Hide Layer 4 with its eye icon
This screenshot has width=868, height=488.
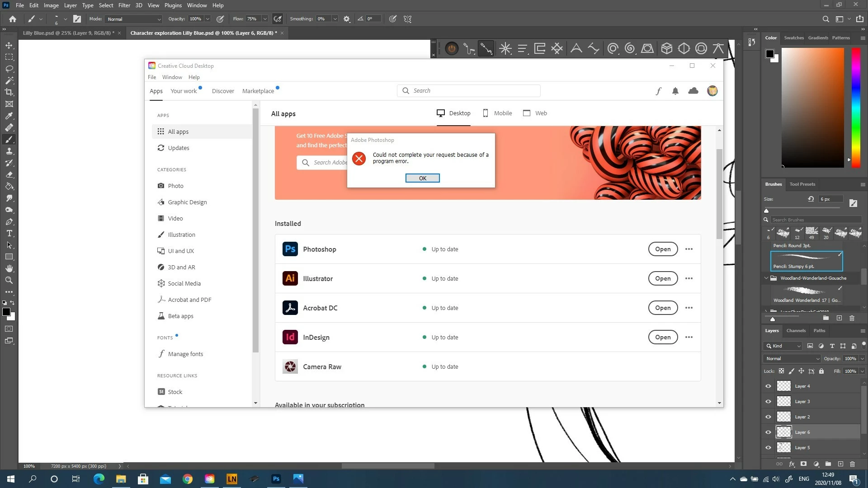pyautogui.click(x=768, y=386)
